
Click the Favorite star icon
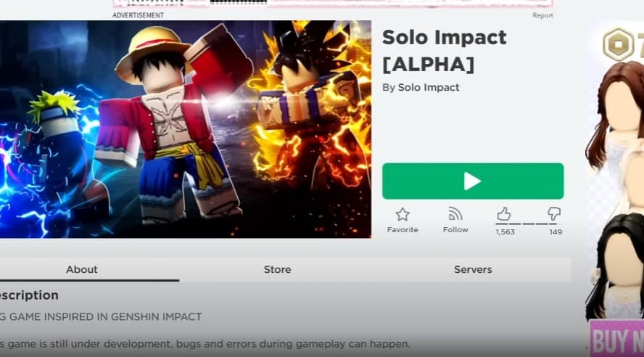pos(402,215)
